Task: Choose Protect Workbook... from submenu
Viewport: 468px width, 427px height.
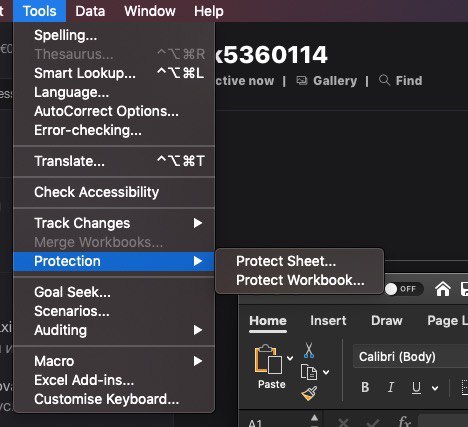Action: 300,280
